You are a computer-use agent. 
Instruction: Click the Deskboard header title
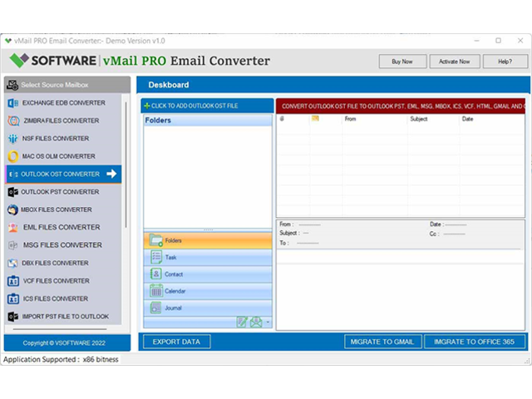[x=169, y=85]
